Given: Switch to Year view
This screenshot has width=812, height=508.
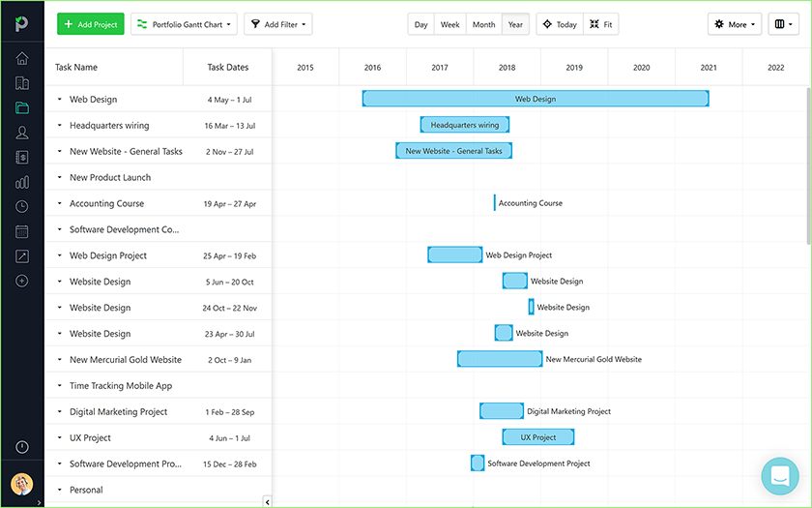Looking at the screenshot, I should [515, 24].
